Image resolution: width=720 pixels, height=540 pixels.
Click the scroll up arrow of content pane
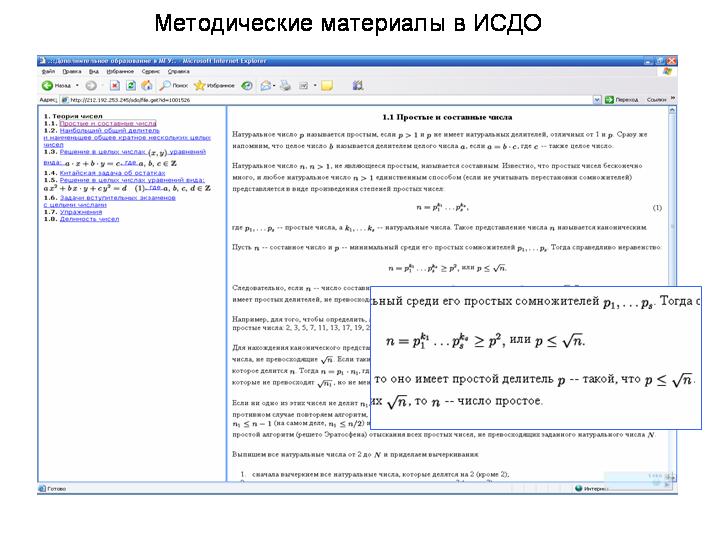pyautogui.click(x=672, y=111)
